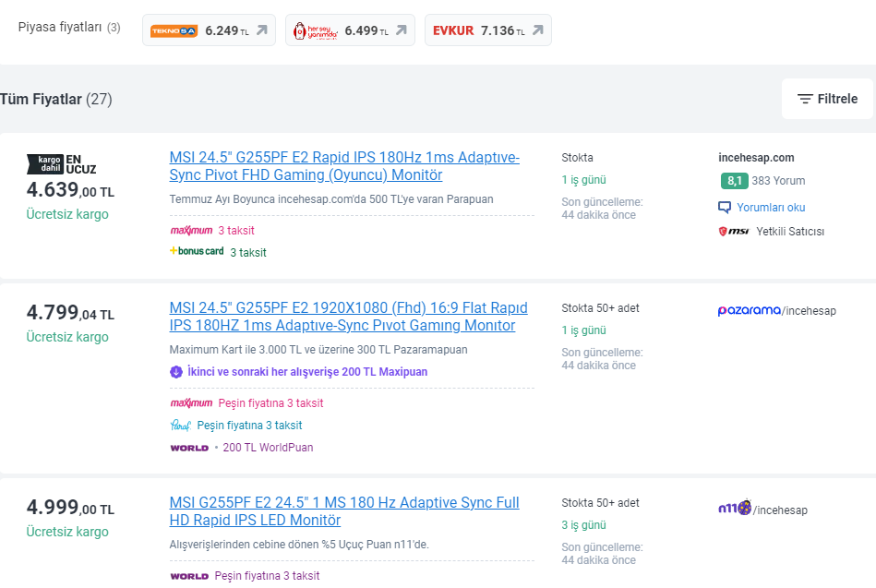Click the purple Maxipuan download badge icon
The image size is (876, 588).
click(x=176, y=372)
